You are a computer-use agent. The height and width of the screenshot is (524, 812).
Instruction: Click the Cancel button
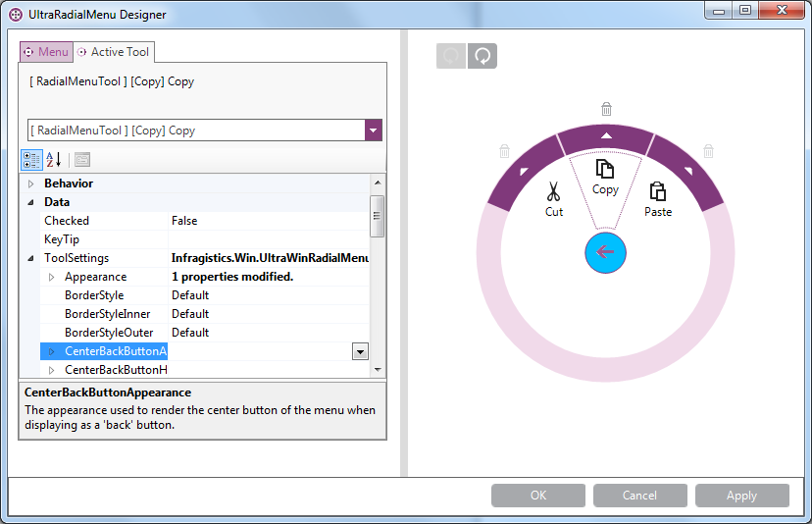coord(639,496)
